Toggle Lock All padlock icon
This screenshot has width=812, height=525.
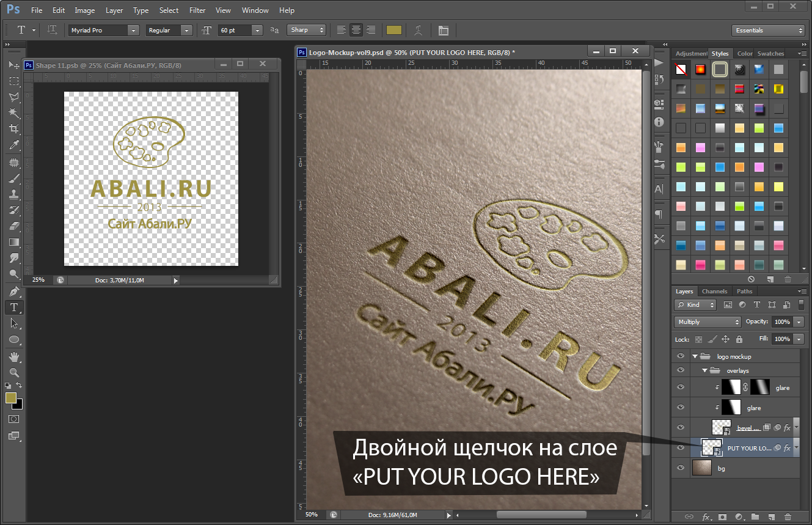click(739, 339)
